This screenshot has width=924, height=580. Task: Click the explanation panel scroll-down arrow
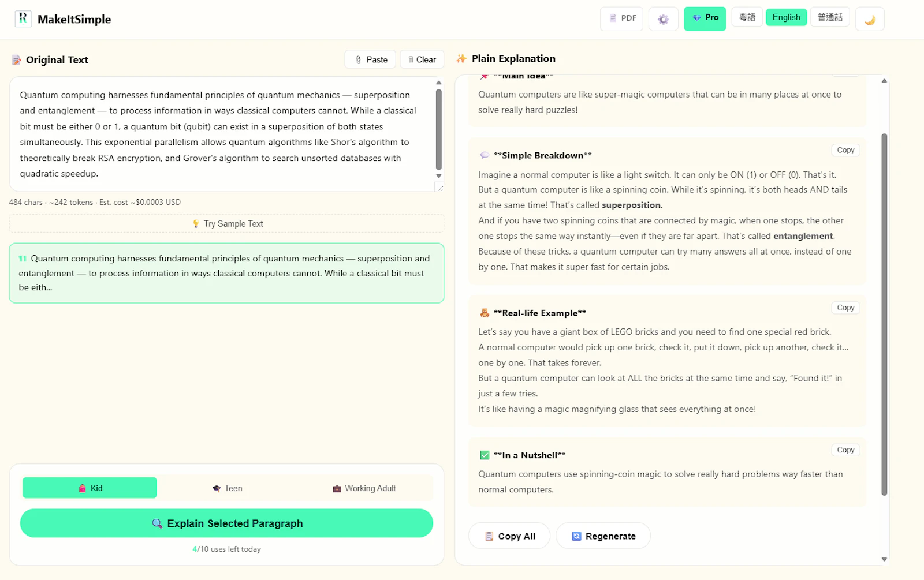[x=884, y=559]
